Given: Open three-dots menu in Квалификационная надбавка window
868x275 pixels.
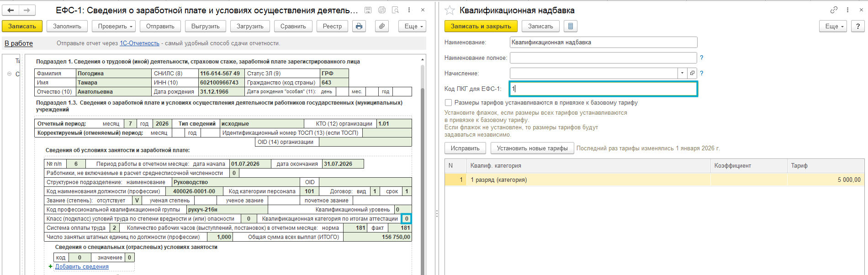Looking at the screenshot, I should 847,10.
